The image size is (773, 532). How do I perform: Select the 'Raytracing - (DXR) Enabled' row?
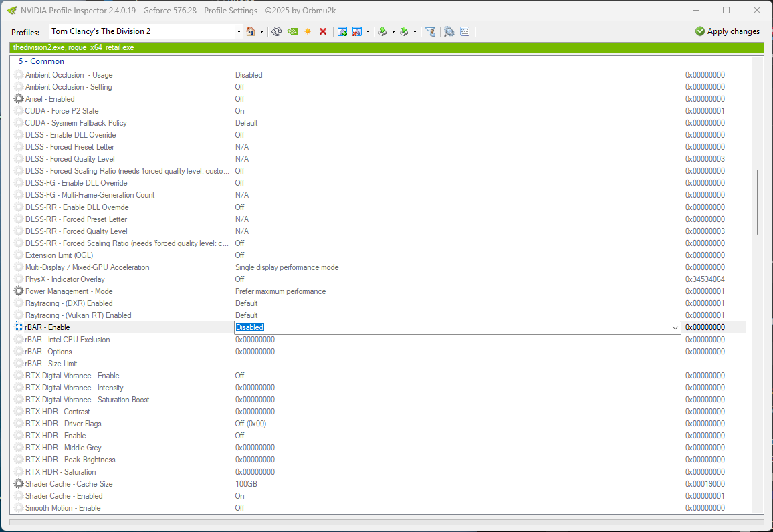(x=379, y=303)
